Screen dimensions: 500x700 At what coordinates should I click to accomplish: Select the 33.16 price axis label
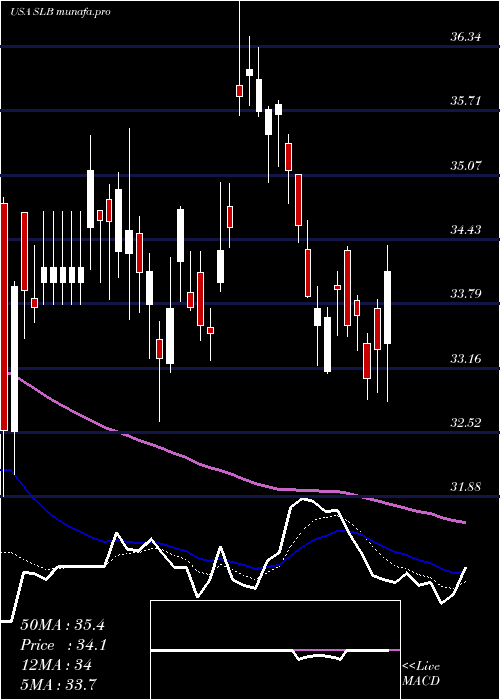[x=466, y=358]
